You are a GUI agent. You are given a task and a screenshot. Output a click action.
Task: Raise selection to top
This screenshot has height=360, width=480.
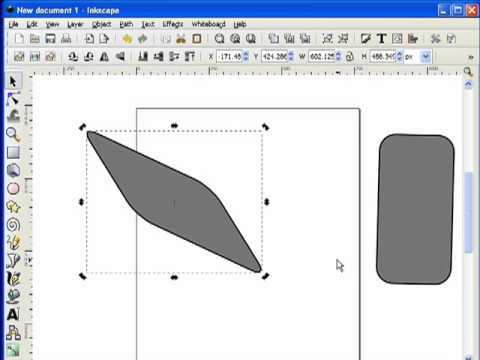coord(190,57)
